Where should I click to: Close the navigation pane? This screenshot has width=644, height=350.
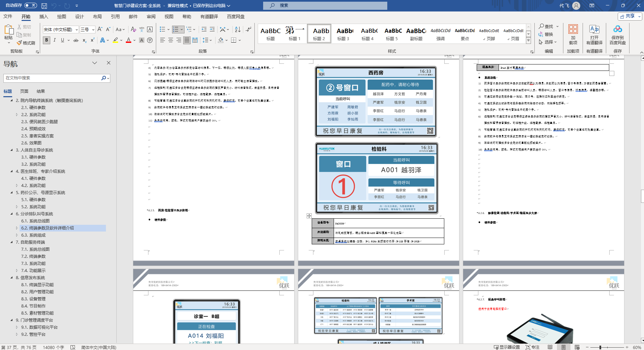[x=108, y=63]
